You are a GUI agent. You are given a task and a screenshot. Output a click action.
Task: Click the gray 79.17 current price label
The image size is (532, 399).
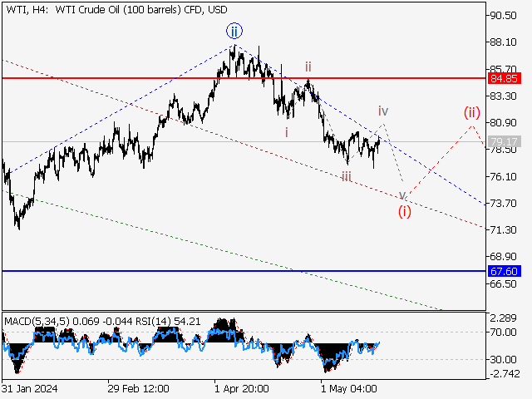coord(504,142)
